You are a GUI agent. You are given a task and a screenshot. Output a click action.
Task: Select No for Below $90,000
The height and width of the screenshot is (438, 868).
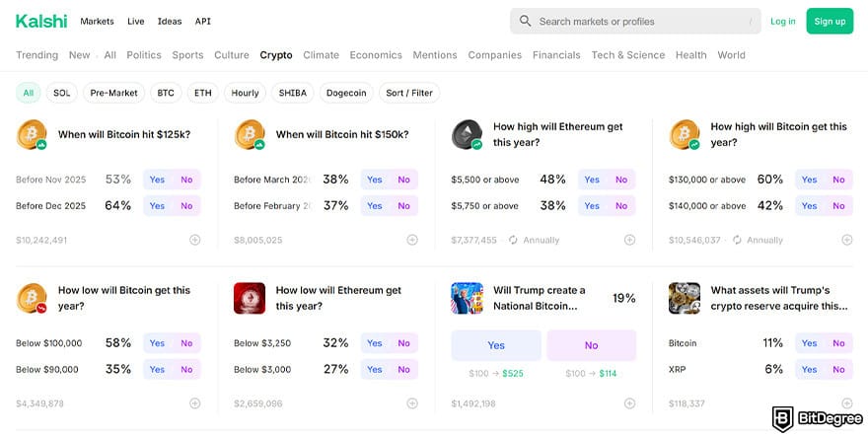click(x=186, y=369)
